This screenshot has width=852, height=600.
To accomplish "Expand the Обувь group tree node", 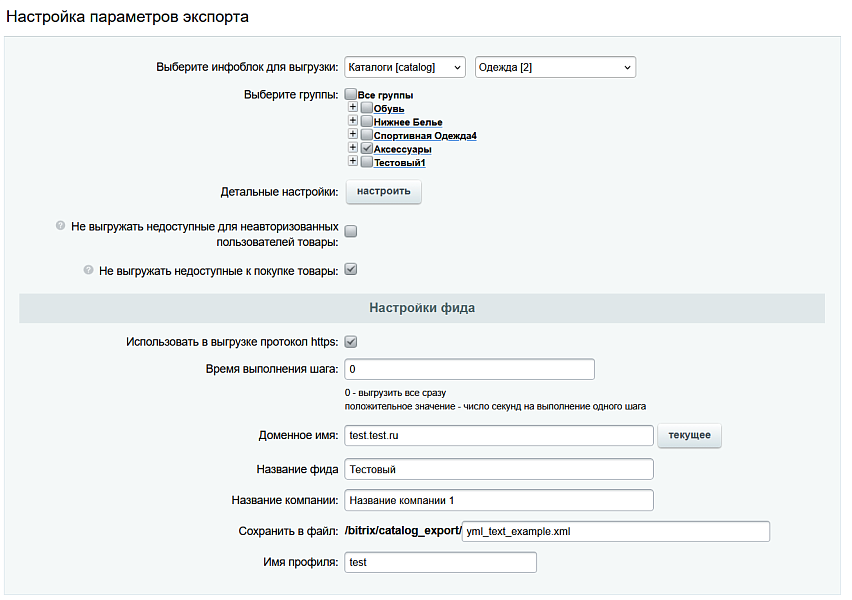I will (x=353, y=107).
